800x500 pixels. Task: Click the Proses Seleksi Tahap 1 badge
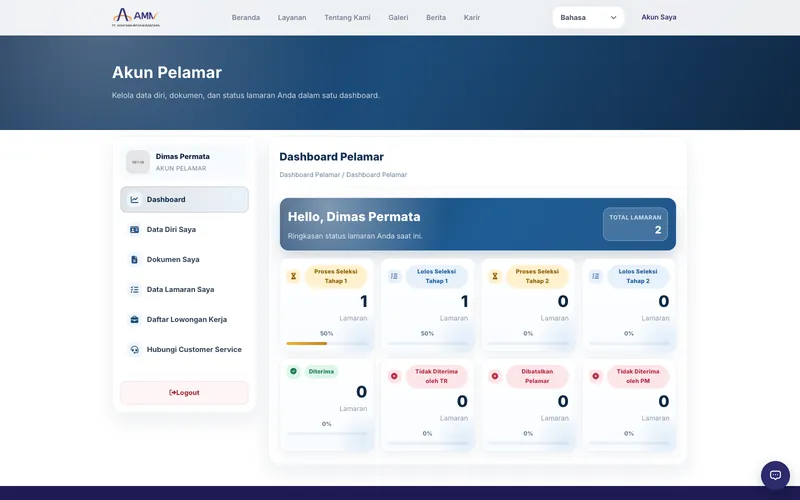pos(336,276)
